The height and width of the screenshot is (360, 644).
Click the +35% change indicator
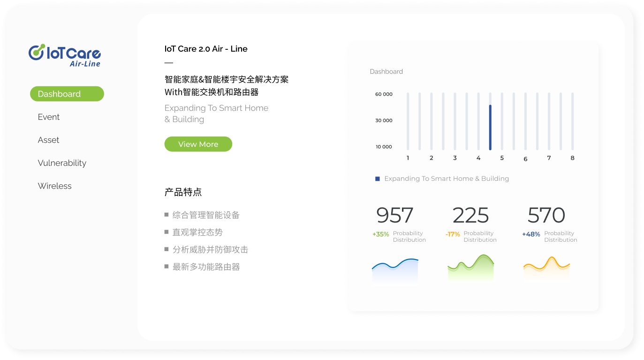[x=381, y=234]
